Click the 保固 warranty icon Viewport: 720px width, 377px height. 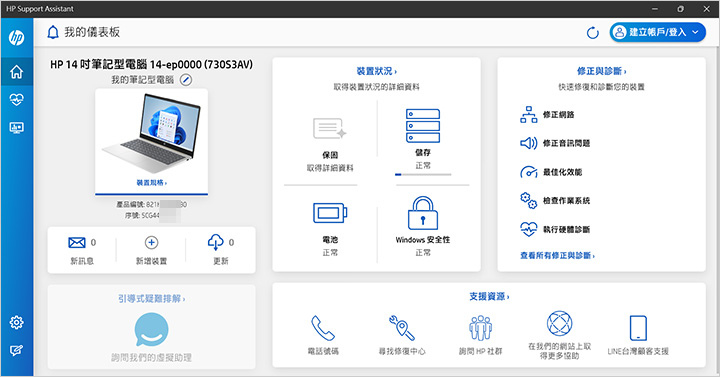[x=329, y=129]
